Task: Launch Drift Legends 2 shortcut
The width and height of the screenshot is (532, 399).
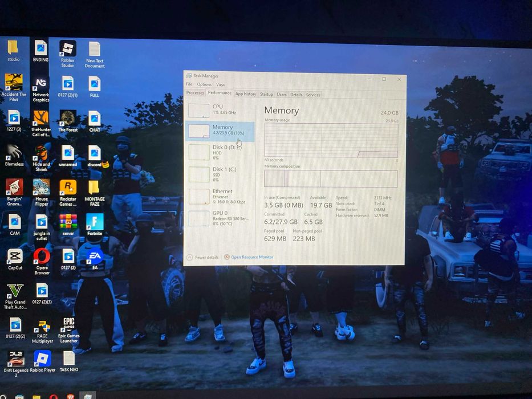Action: (16, 364)
